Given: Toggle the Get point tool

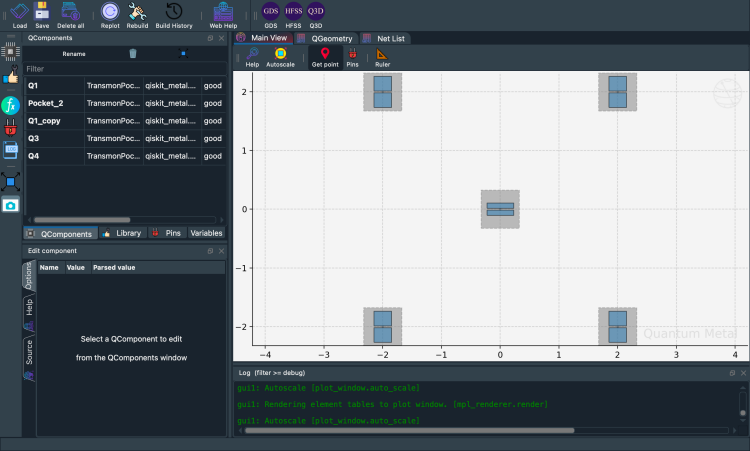Looking at the screenshot, I should point(325,57).
